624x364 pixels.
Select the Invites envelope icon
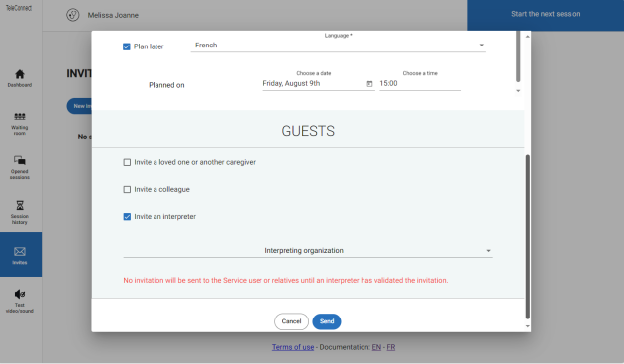pos(20,252)
